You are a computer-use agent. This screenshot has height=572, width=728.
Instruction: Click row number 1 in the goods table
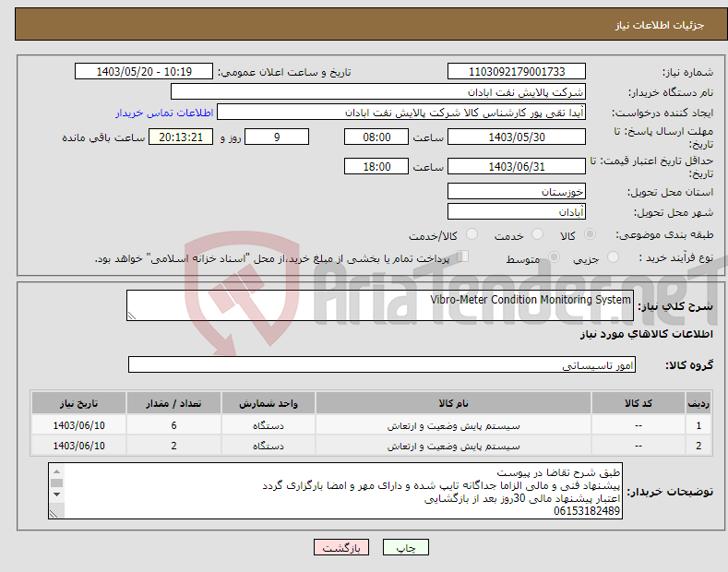(x=698, y=425)
